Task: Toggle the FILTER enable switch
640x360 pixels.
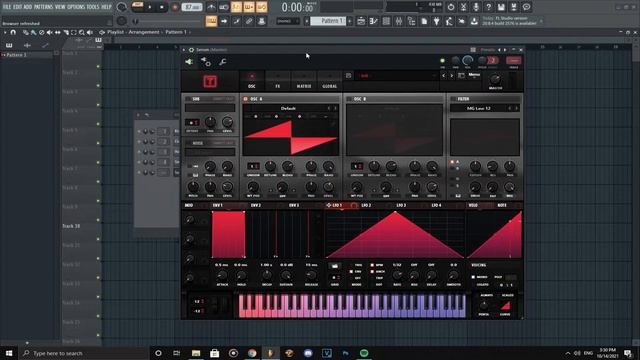Action: pyautogui.click(x=453, y=99)
